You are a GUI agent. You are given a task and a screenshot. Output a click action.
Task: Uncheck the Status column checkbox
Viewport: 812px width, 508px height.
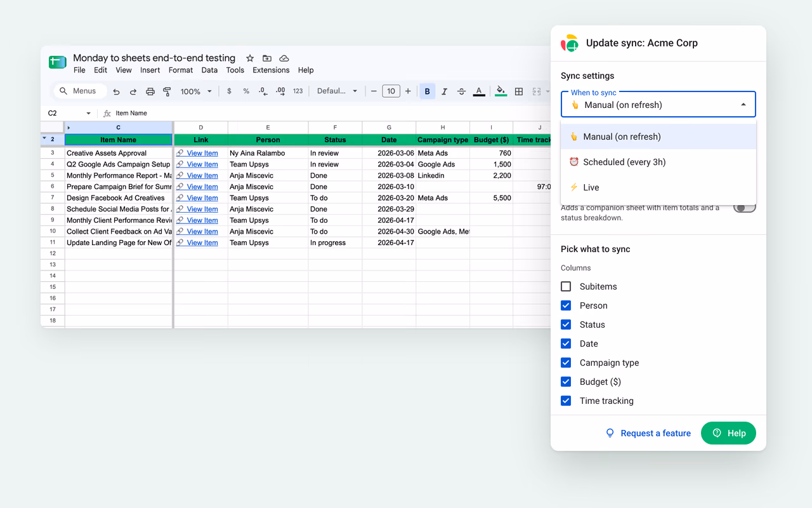click(x=566, y=324)
